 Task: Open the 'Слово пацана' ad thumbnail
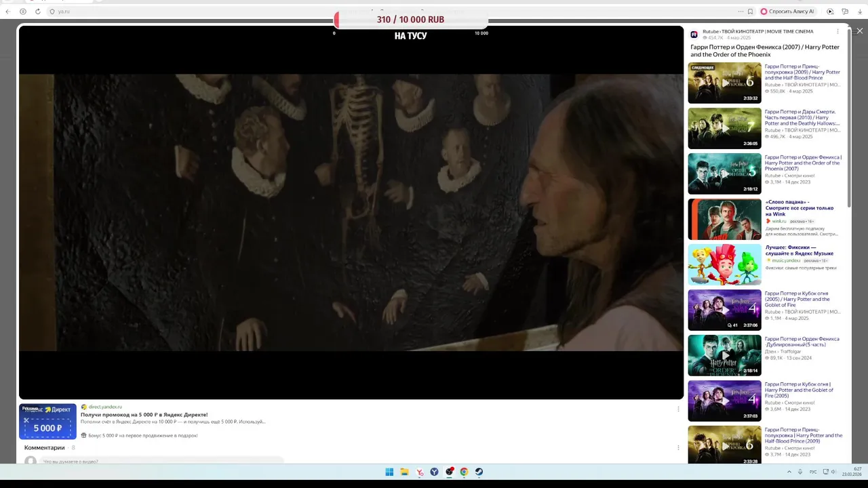[724, 220]
